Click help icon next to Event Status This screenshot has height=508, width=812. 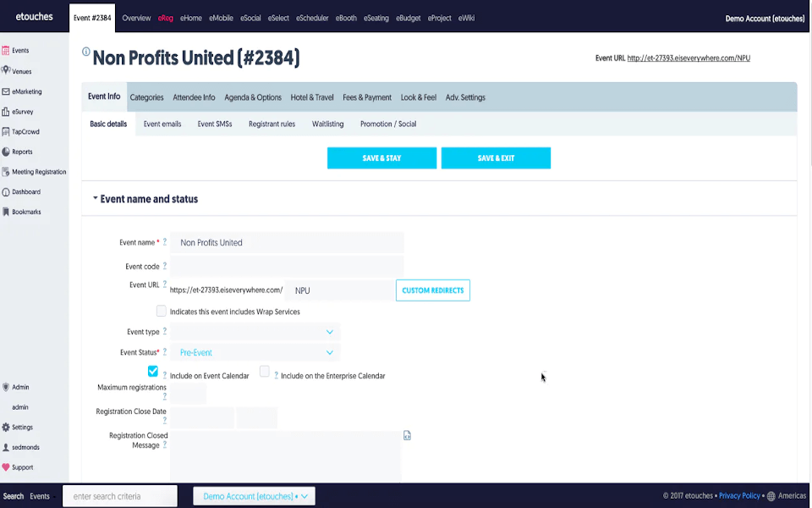[165, 351]
